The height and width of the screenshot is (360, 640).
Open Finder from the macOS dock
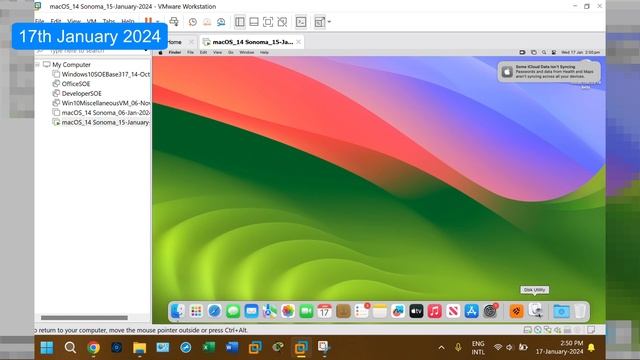point(178,311)
